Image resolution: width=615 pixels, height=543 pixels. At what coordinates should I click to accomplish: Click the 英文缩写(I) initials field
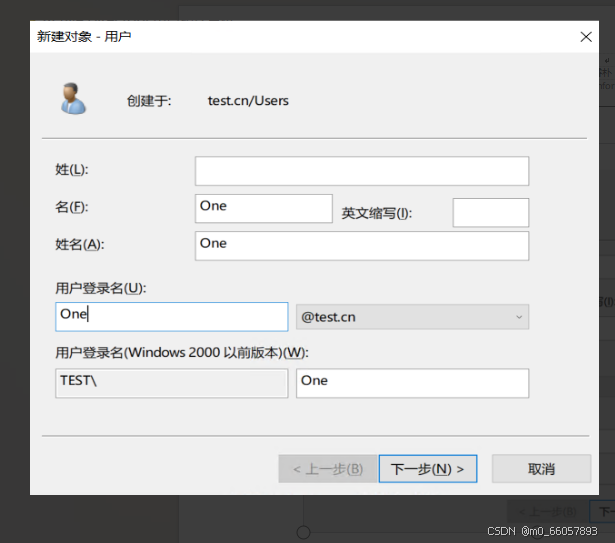tap(491, 212)
